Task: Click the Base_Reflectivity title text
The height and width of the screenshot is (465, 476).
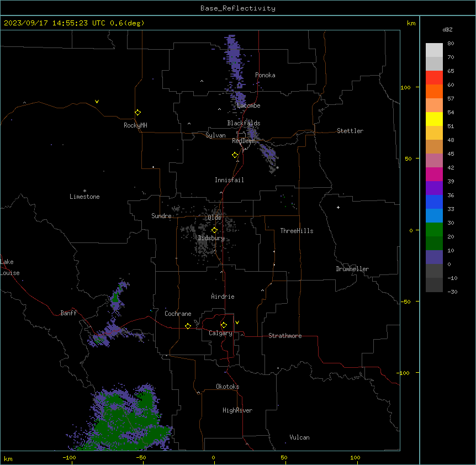Action: [x=238, y=8]
